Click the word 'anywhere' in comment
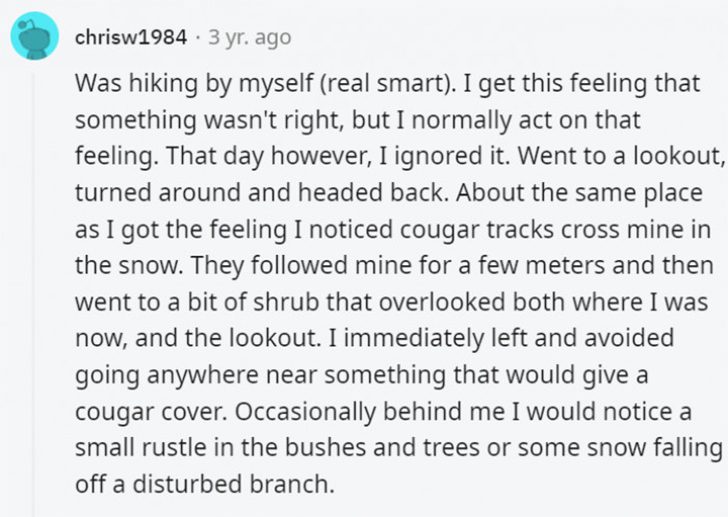This screenshot has width=728, height=517. click(x=203, y=375)
